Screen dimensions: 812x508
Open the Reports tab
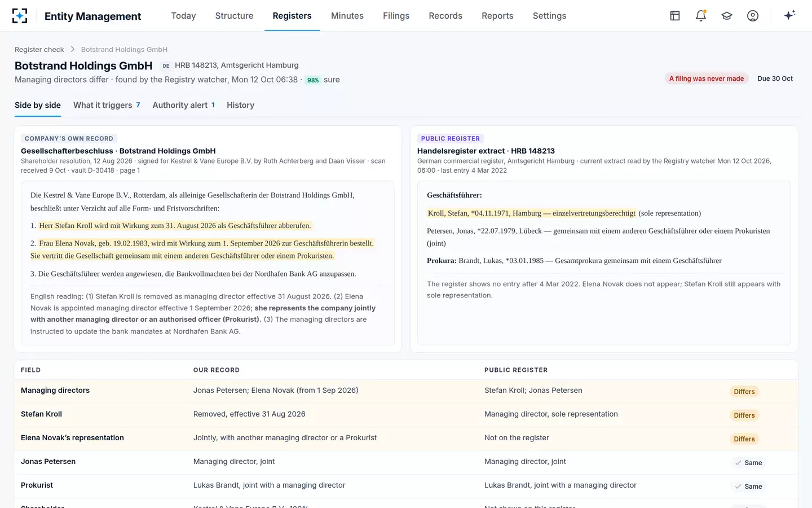coord(497,16)
